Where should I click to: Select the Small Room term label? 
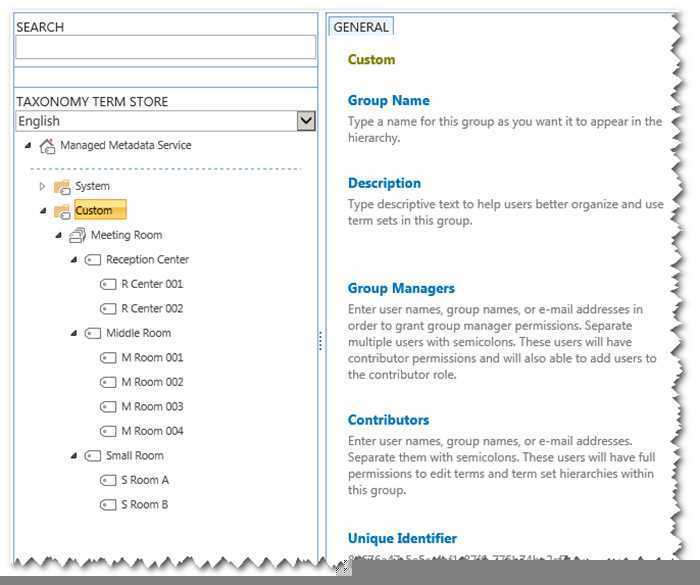coord(135,456)
